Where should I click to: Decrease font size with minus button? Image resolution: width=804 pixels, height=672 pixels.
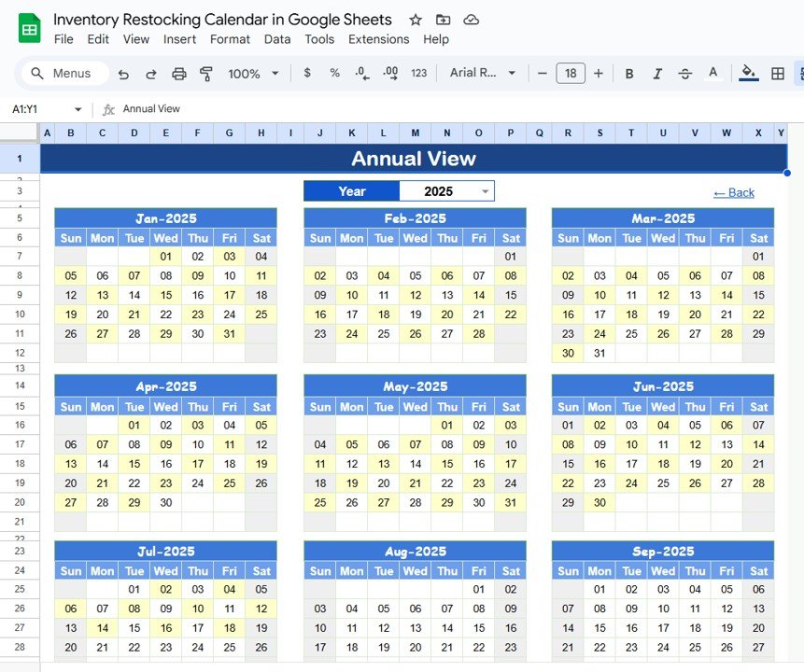click(x=542, y=74)
